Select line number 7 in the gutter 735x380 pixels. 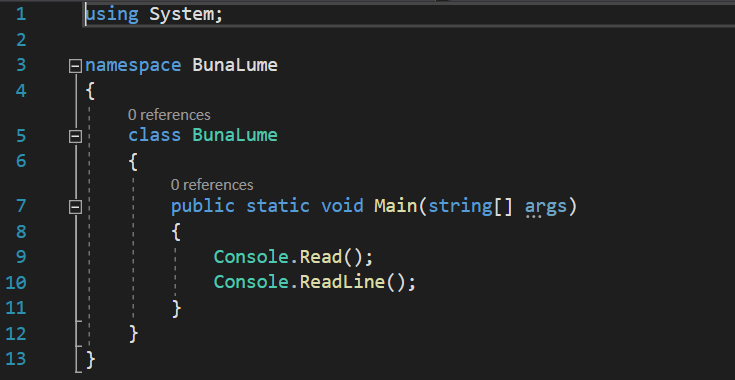(21, 206)
